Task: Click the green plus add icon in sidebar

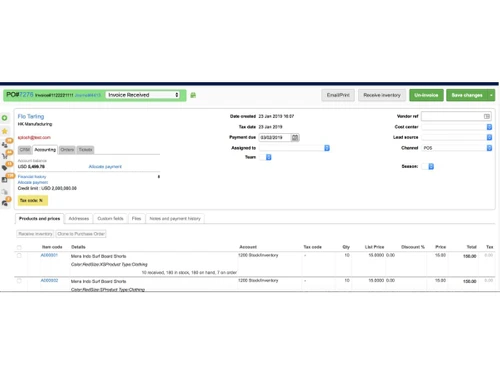Action: point(5,118)
